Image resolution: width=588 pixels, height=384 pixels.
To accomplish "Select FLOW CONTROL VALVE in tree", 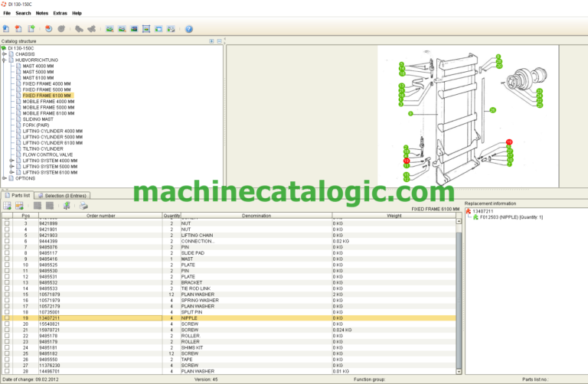I will [47, 155].
